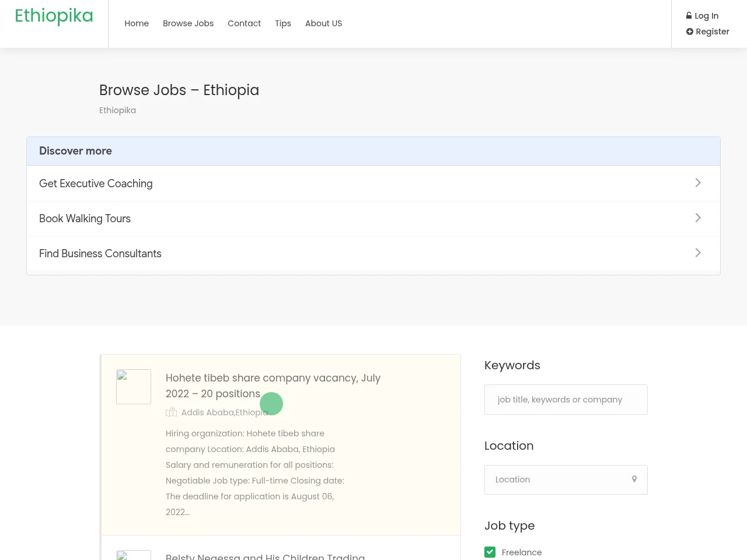Click the Addis Ababa,Ethiopia location text
Image resolution: width=747 pixels, height=560 pixels.
coord(225,412)
